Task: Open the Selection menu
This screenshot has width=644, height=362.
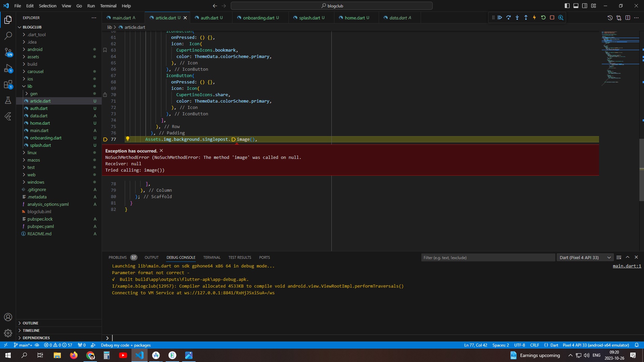Action: point(48,6)
